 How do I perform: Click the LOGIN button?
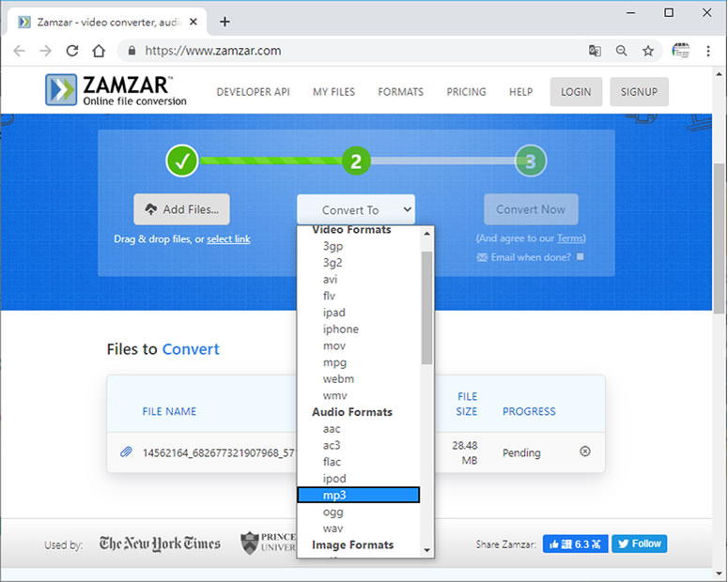coord(576,92)
